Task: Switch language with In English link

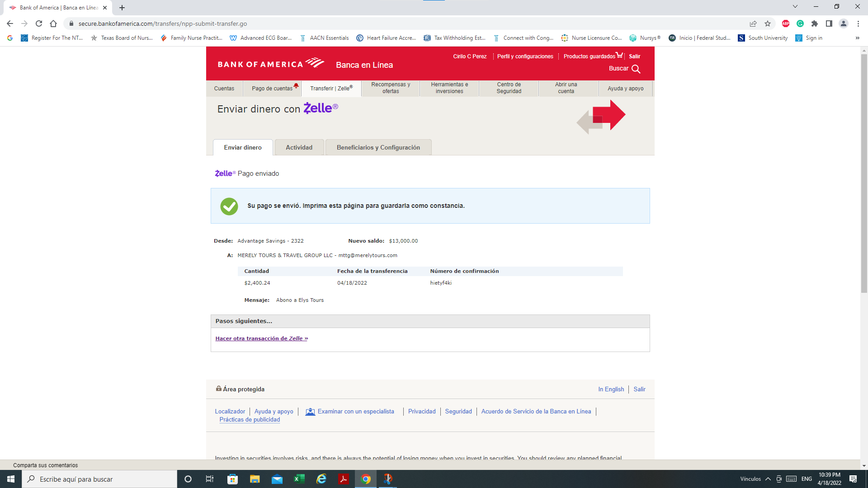Action: point(611,389)
